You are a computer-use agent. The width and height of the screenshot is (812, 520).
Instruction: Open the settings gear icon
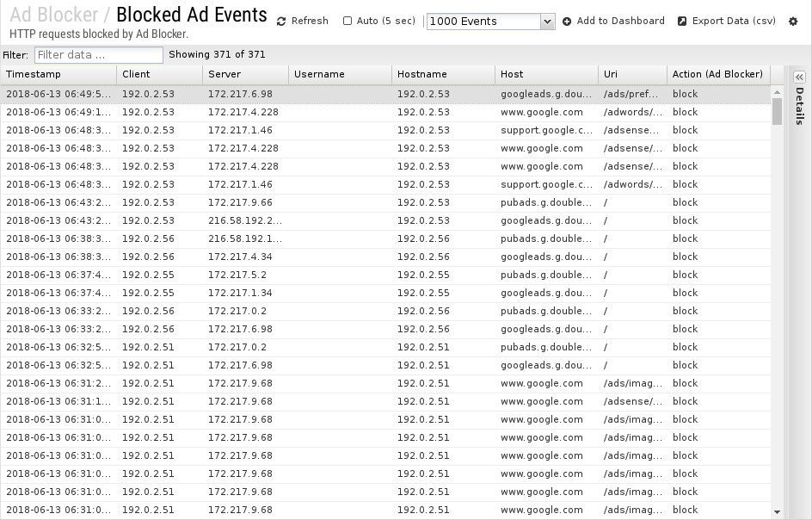[793, 22]
